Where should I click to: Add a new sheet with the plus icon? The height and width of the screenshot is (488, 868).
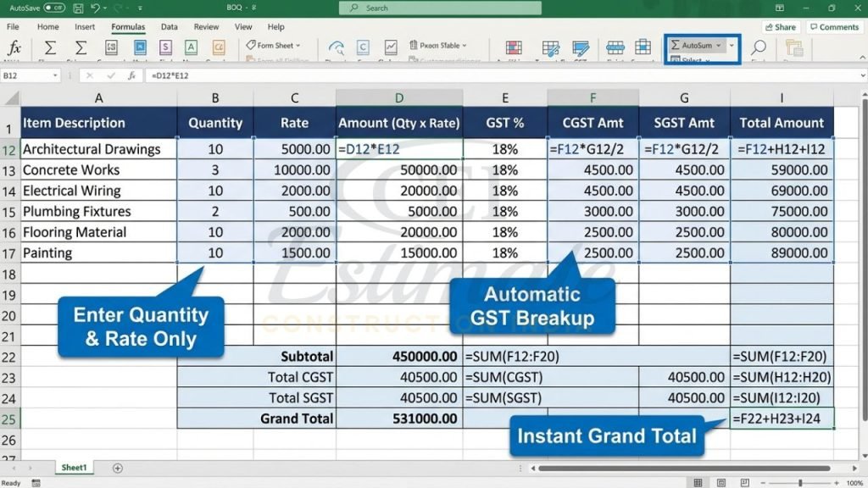tap(117, 468)
